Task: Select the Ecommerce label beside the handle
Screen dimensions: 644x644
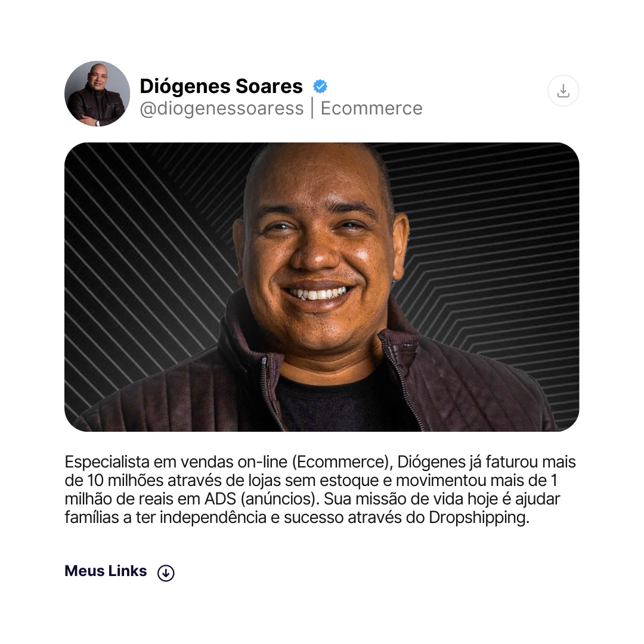Action: [371, 109]
